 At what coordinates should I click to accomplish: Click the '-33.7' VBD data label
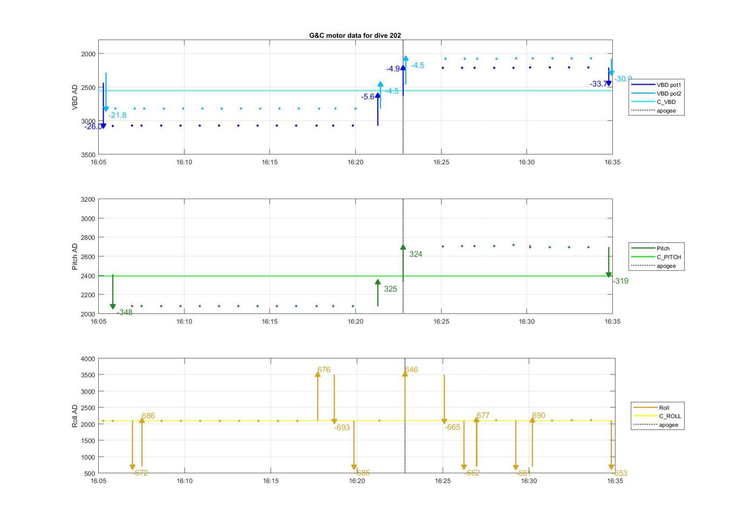598,84
